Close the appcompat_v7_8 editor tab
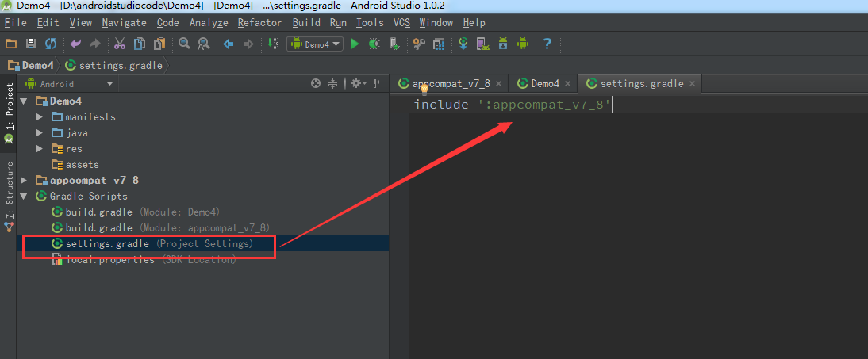This screenshot has height=359, width=868. [x=499, y=84]
